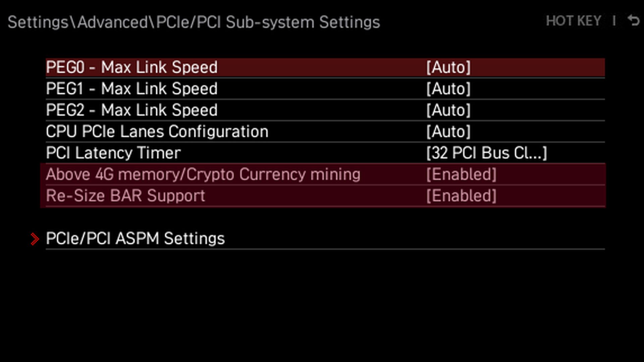Image resolution: width=644 pixels, height=362 pixels.
Task: Open the red chevron submenu arrow
Action: pyautogui.click(x=35, y=239)
